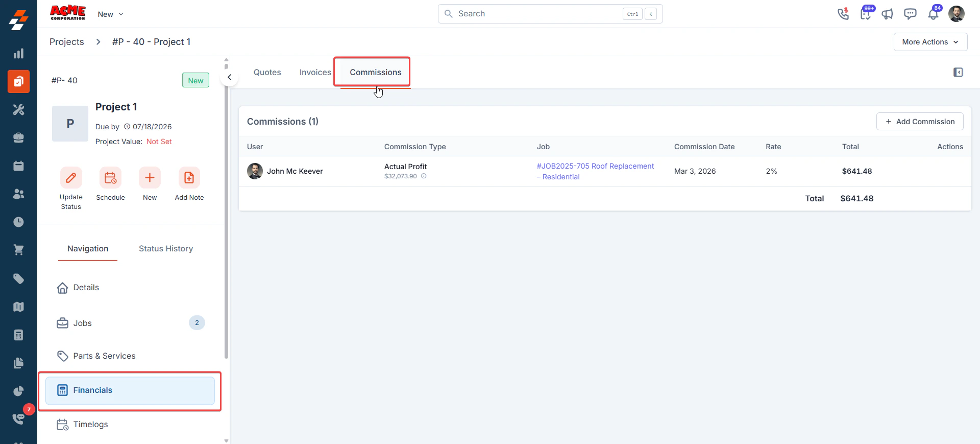The height and width of the screenshot is (444, 980).
Task: Click the app logo at top left
Action: click(x=18, y=20)
